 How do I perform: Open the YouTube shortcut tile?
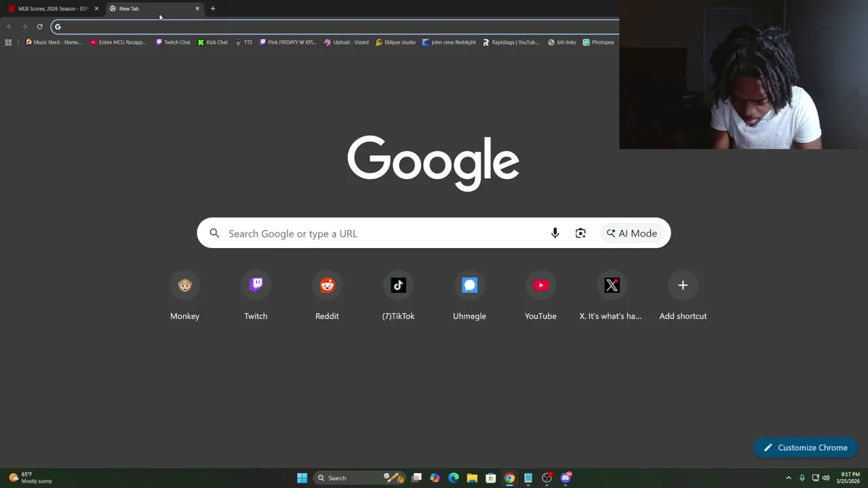click(x=540, y=297)
